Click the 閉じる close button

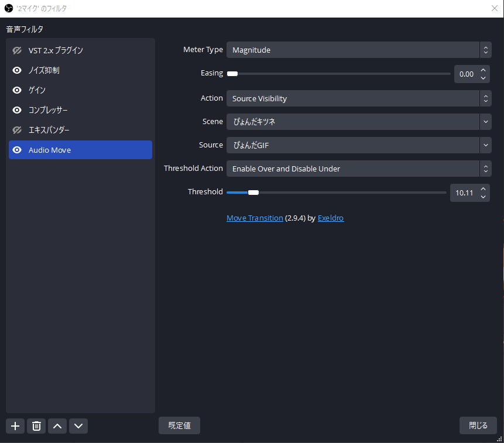(478, 425)
